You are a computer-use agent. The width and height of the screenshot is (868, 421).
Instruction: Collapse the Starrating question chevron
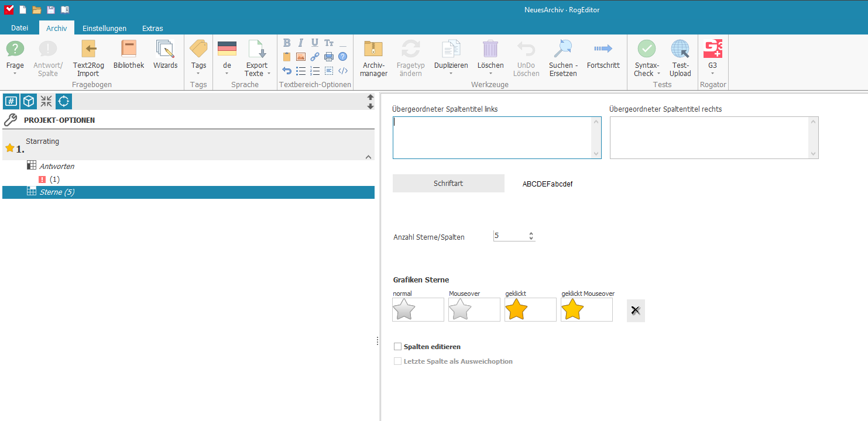click(368, 157)
